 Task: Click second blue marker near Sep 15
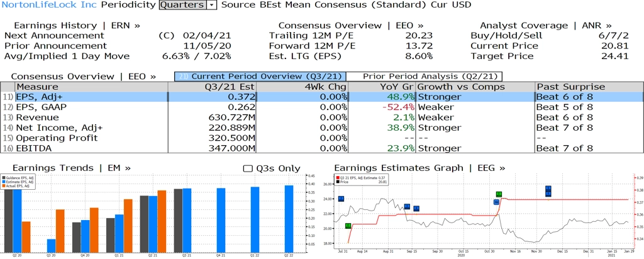pyautogui.click(x=416, y=209)
